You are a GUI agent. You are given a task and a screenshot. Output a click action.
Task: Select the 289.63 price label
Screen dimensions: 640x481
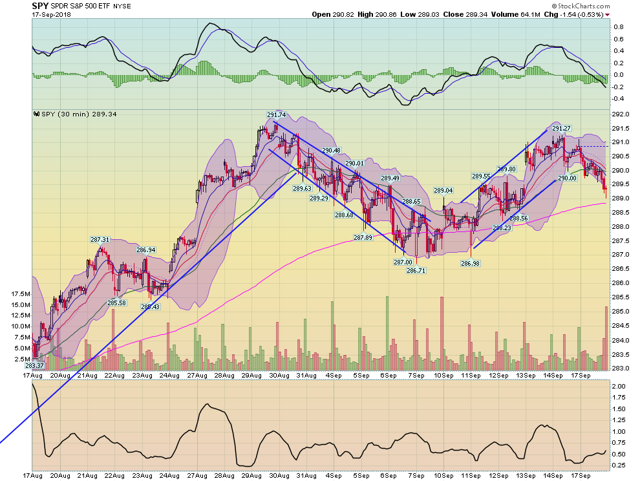302,189
